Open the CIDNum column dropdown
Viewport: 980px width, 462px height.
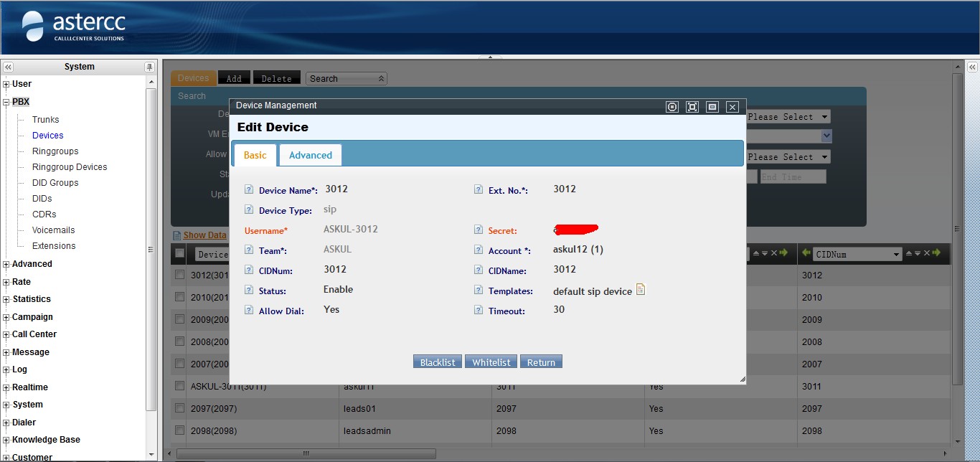coord(896,255)
